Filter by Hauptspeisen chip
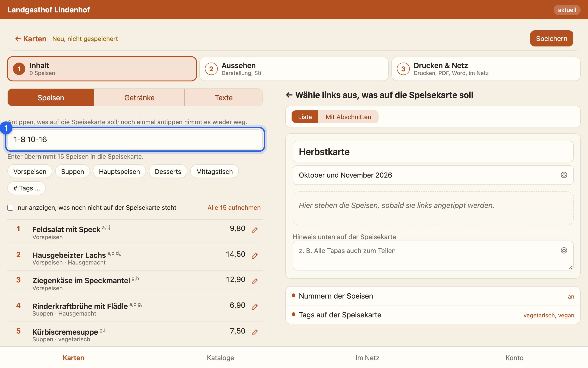This screenshot has width=588, height=368. [119, 171]
